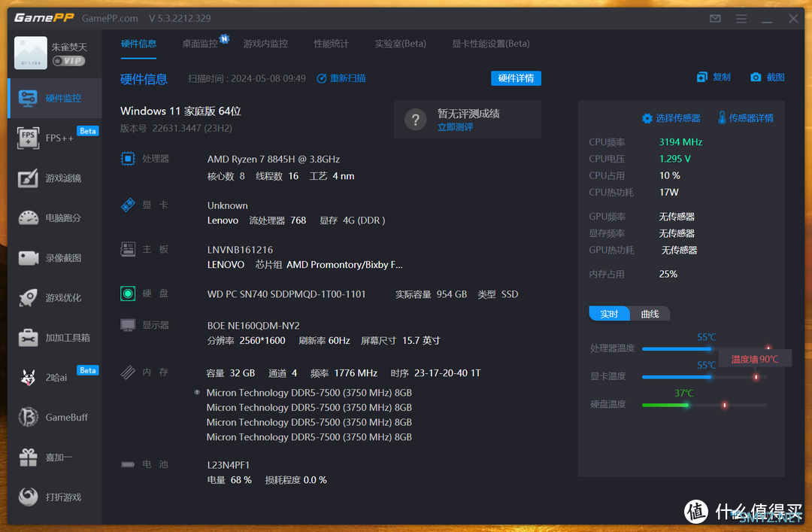Click the 选择传感器 gear icon
The height and width of the screenshot is (532, 812).
pos(647,118)
